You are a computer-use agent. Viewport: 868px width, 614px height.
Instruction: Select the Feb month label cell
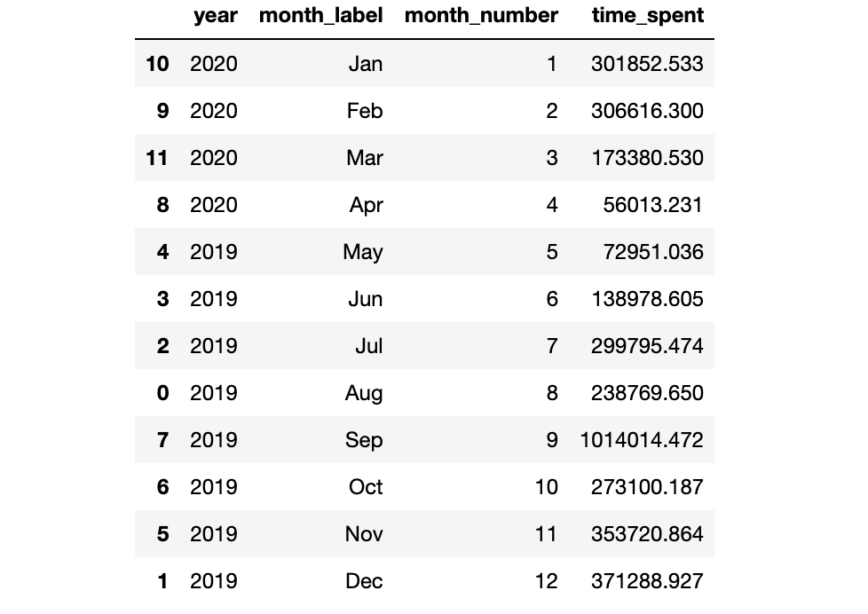[x=365, y=111]
